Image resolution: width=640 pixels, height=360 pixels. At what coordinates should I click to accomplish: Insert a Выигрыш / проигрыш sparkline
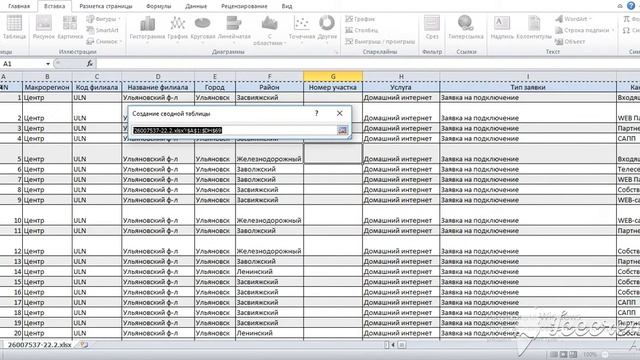(380, 41)
